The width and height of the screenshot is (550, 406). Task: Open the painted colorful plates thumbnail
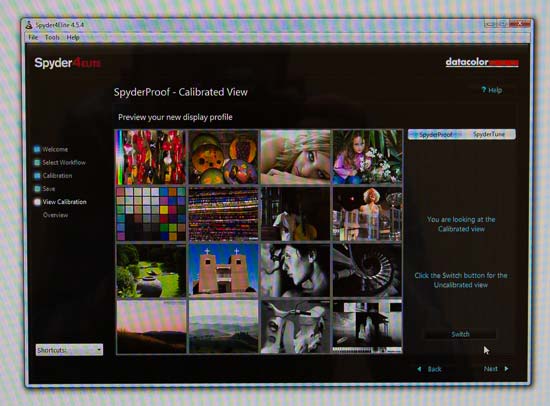[223, 157]
